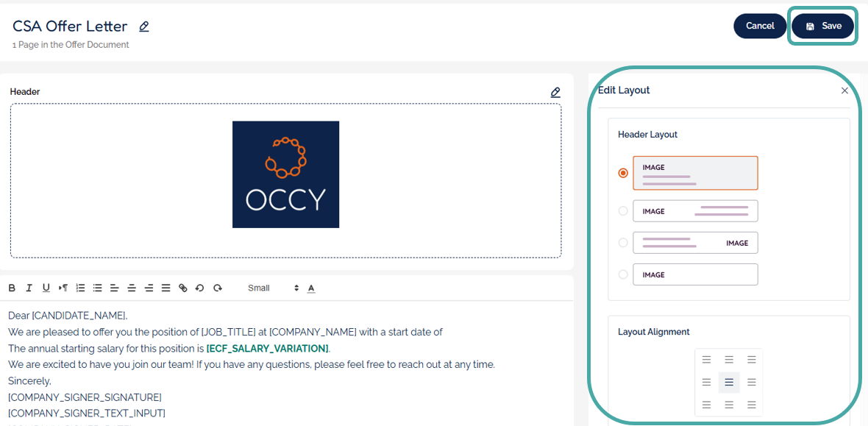
Task: Set layout alignment to bottom right
Action: [x=751, y=405]
